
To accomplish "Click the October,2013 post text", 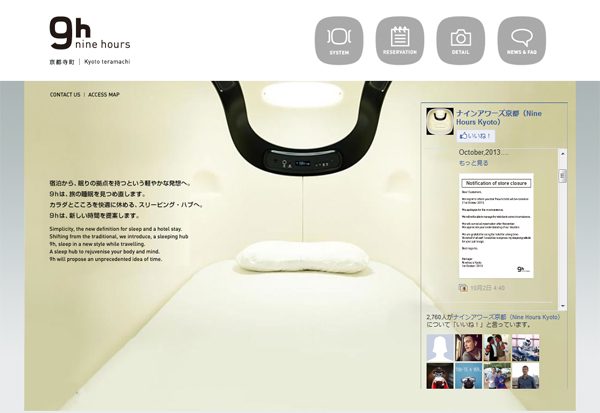I will 484,152.
